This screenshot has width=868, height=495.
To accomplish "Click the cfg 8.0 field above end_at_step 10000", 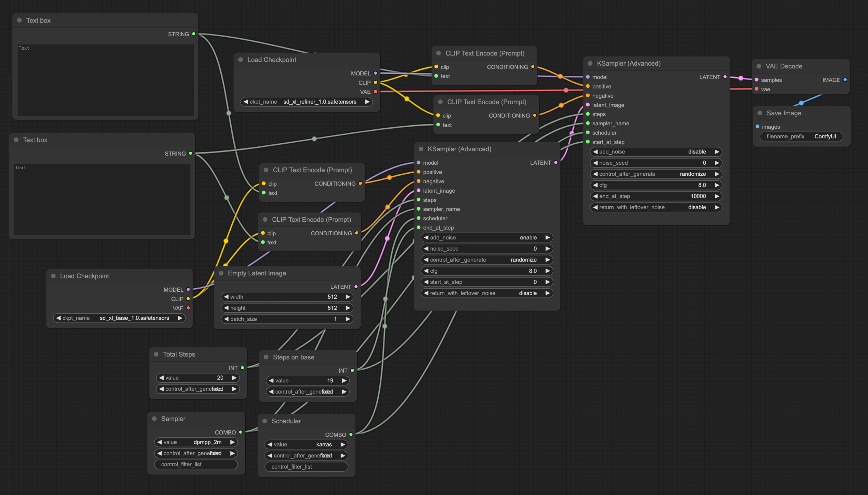I will pos(656,185).
